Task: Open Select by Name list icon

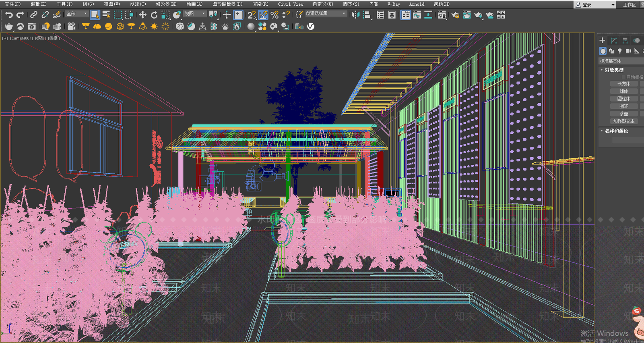Action: tap(106, 15)
